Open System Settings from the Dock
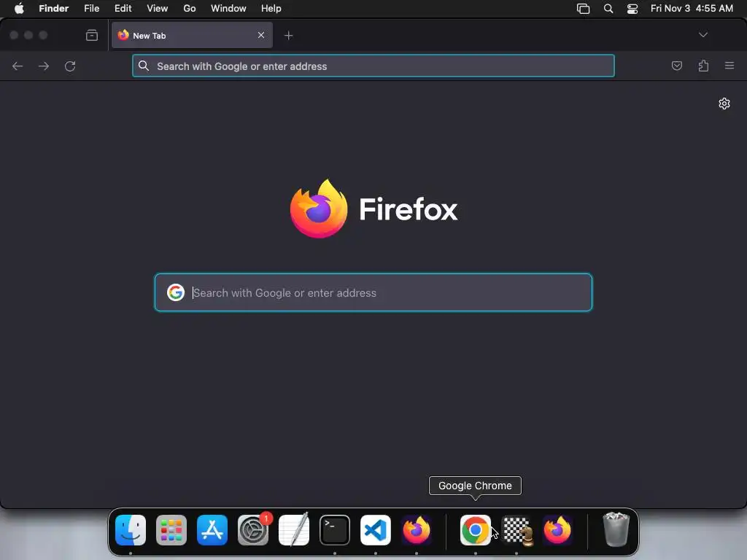The height and width of the screenshot is (560, 747). pyautogui.click(x=253, y=530)
